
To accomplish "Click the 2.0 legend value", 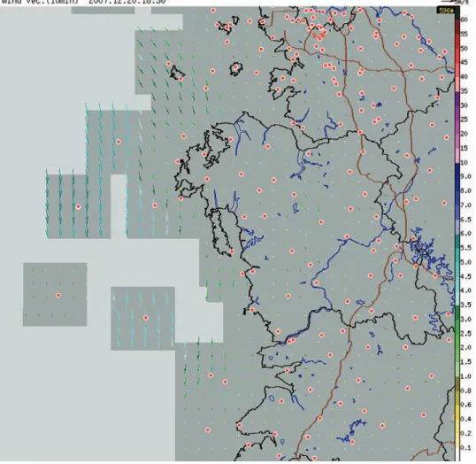I will (465, 347).
